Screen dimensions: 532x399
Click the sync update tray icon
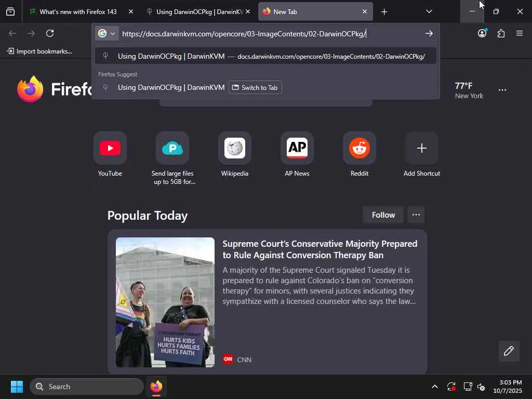451,387
